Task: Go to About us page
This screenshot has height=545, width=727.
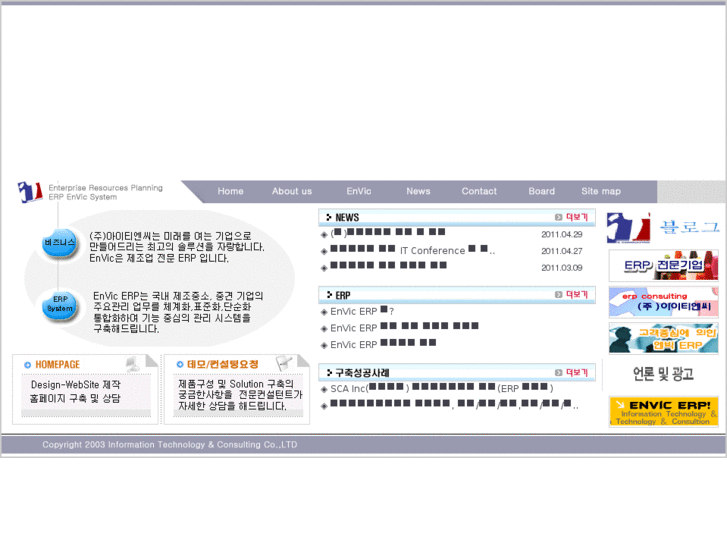Action: point(292,191)
